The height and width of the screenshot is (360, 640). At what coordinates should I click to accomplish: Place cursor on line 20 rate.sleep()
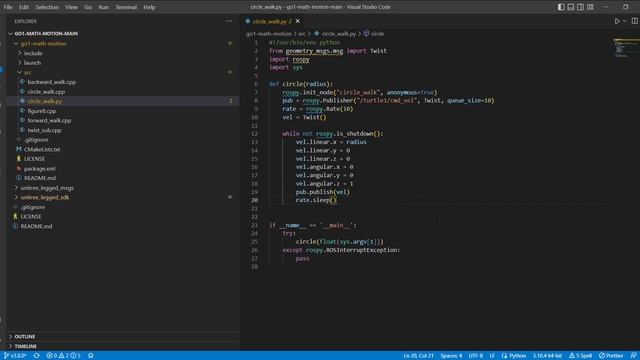tap(316, 200)
